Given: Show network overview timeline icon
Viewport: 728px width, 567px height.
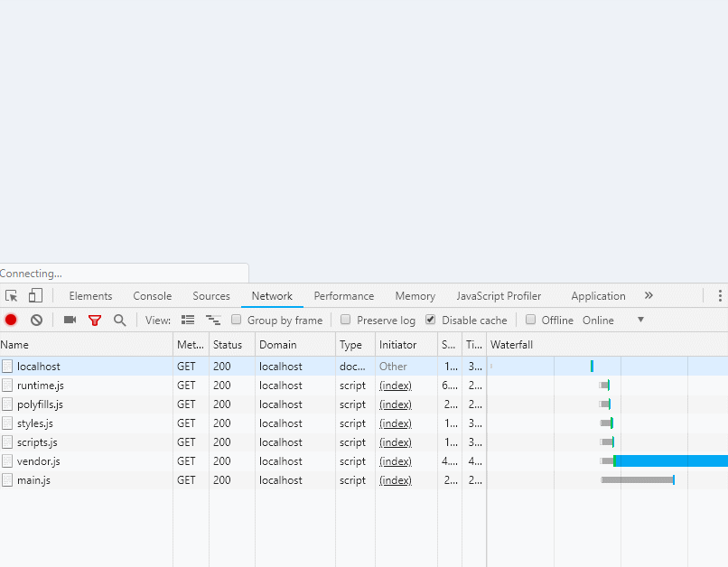Looking at the screenshot, I should pyautogui.click(x=213, y=320).
